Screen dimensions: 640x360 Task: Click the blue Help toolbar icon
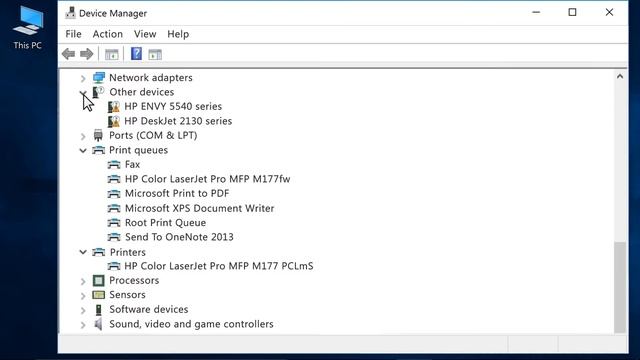[x=136, y=53]
